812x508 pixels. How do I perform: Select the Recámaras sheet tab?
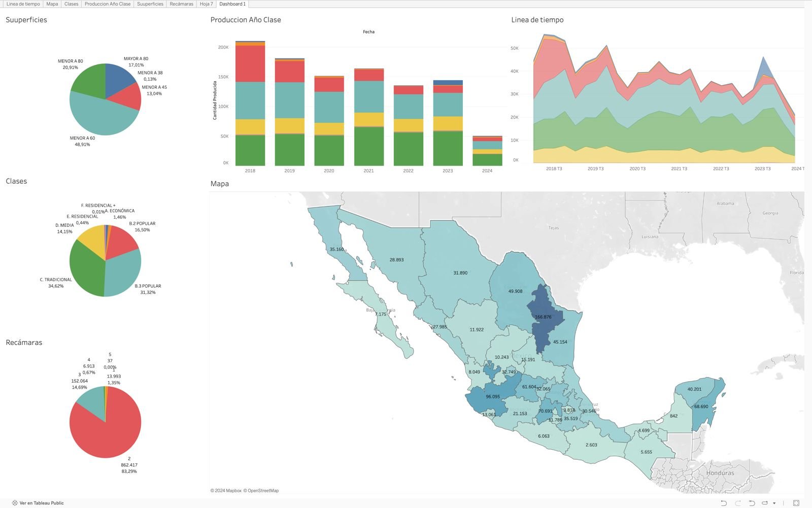pyautogui.click(x=182, y=4)
